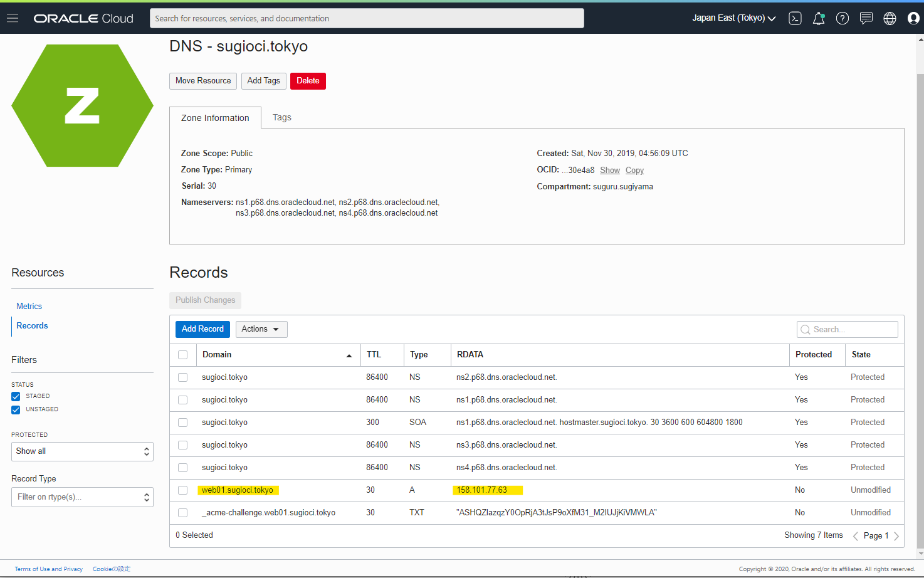Click the Page 1 indicator

(876, 536)
